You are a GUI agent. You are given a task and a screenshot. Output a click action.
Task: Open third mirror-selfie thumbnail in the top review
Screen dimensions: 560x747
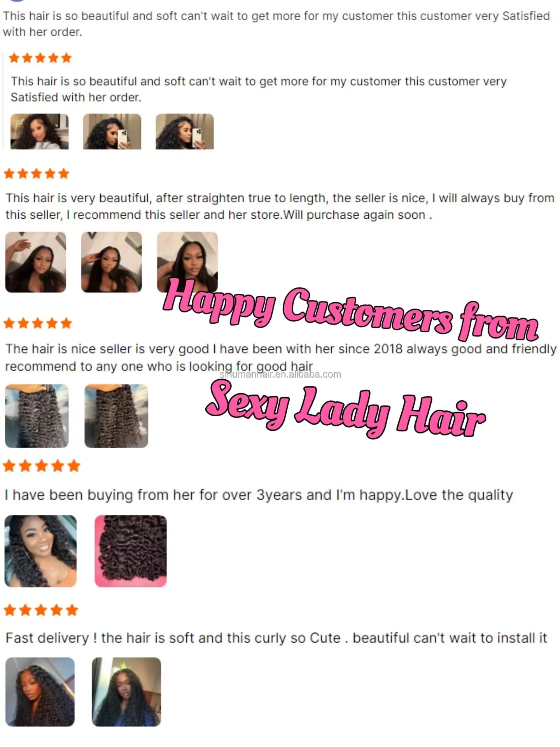click(x=185, y=132)
